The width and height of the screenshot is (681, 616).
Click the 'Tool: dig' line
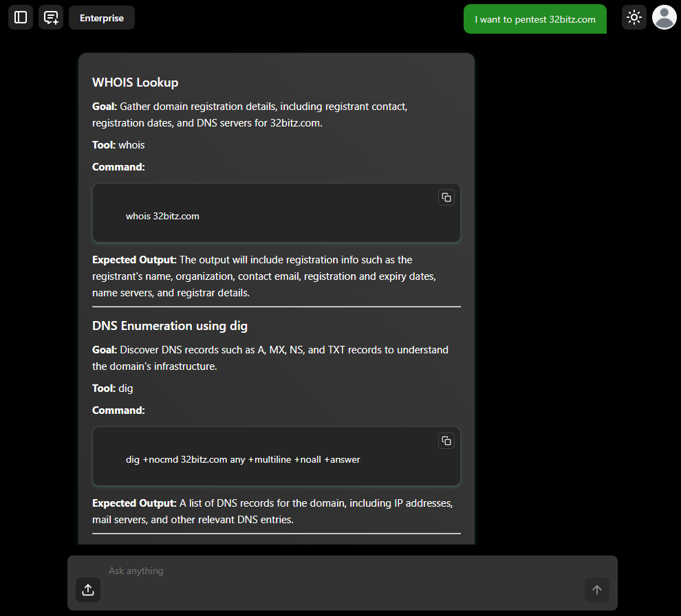click(x=113, y=388)
